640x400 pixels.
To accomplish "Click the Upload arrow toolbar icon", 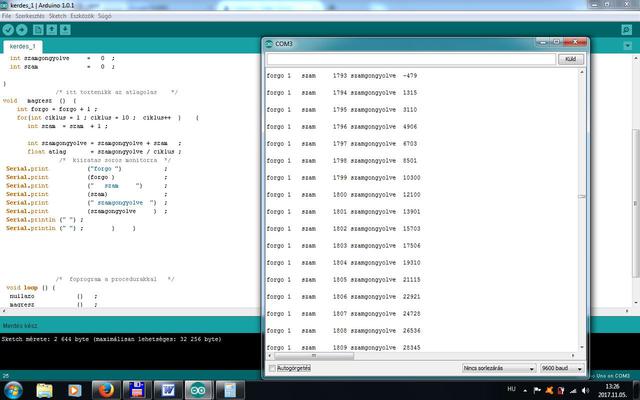I will click(22, 31).
